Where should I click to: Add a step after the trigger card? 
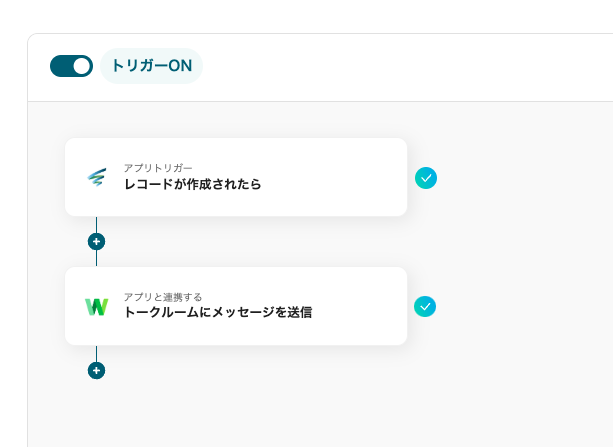pyautogui.click(x=96, y=241)
